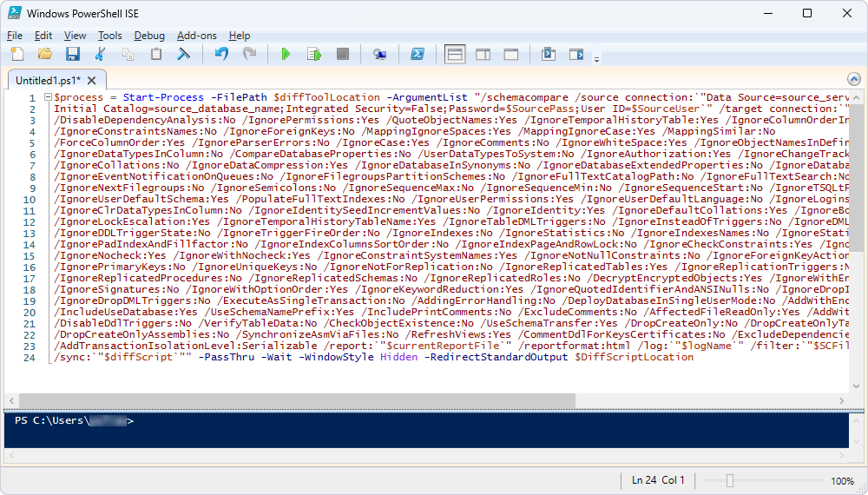Click the Ln 24 Col 1 status indicator
The height and width of the screenshot is (495, 868).
click(x=658, y=480)
